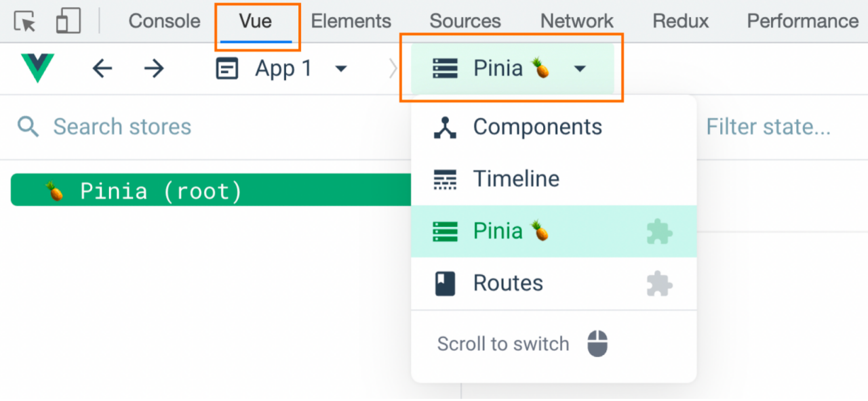Open the Pinia inspector dropdown
Screen dimensions: 868x401
point(579,68)
